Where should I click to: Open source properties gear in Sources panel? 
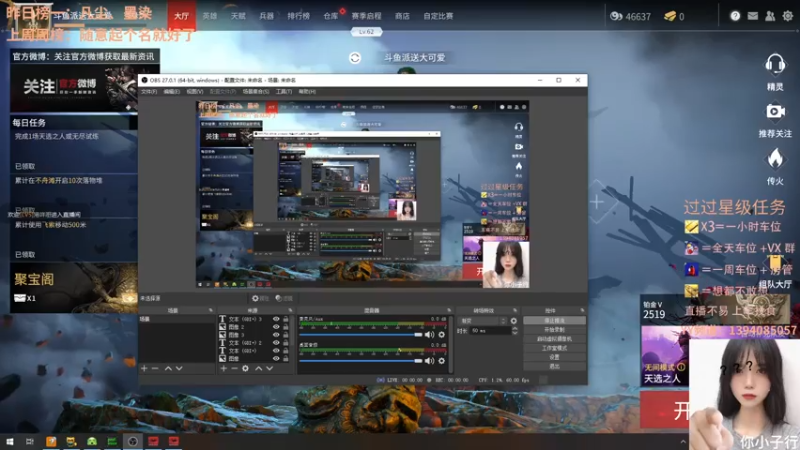pos(245,368)
